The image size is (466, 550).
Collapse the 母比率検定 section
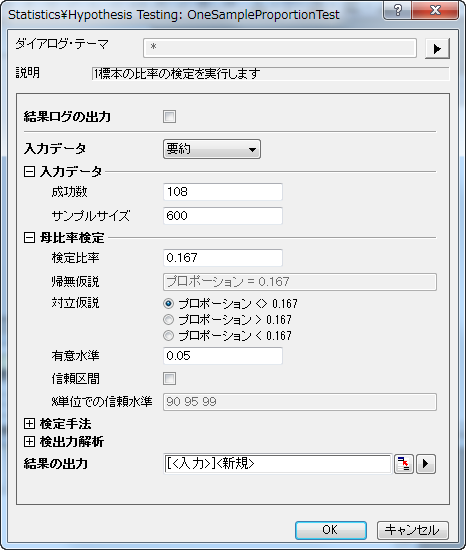point(29,238)
